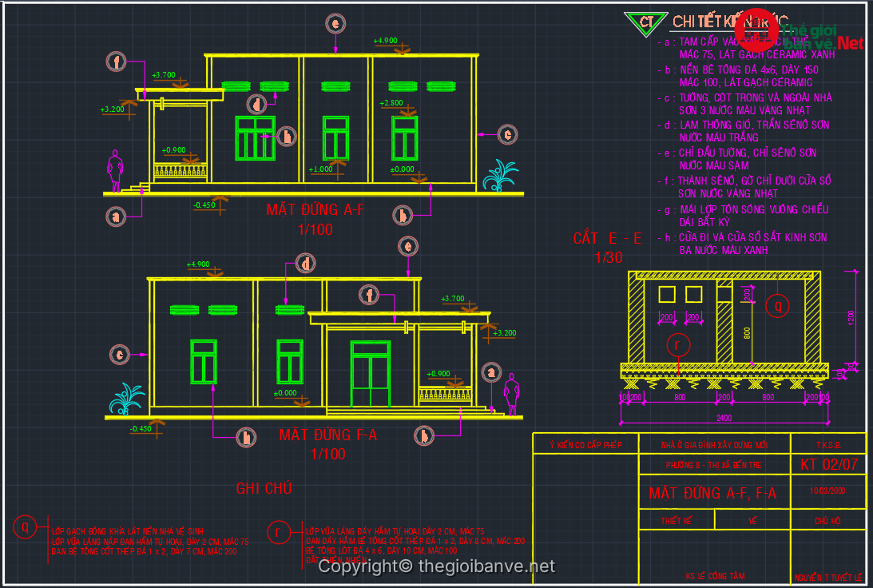The width and height of the screenshot is (873, 588).
Task: Click the GHI CHÚ notes heading
Action: pyautogui.click(x=264, y=488)
